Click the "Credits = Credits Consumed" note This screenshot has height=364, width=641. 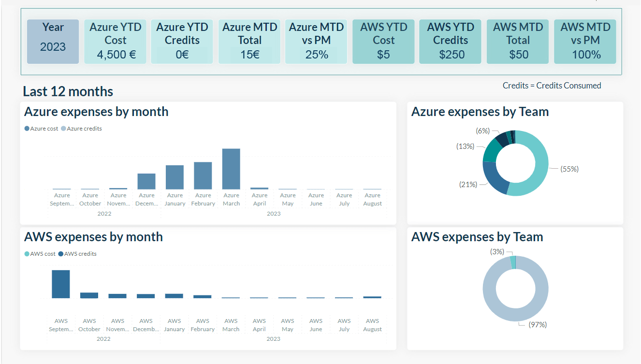tap(552, 86)
